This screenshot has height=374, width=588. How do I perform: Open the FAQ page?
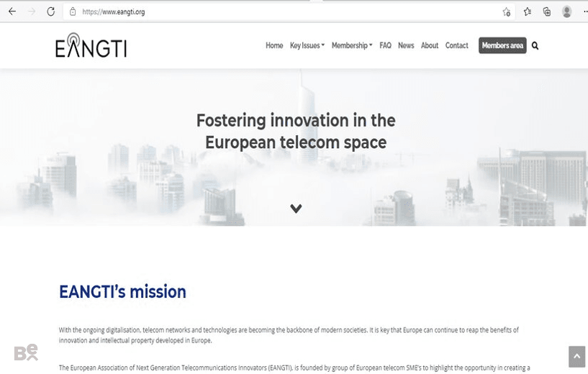pyautogui.click(x=385, y=45)
